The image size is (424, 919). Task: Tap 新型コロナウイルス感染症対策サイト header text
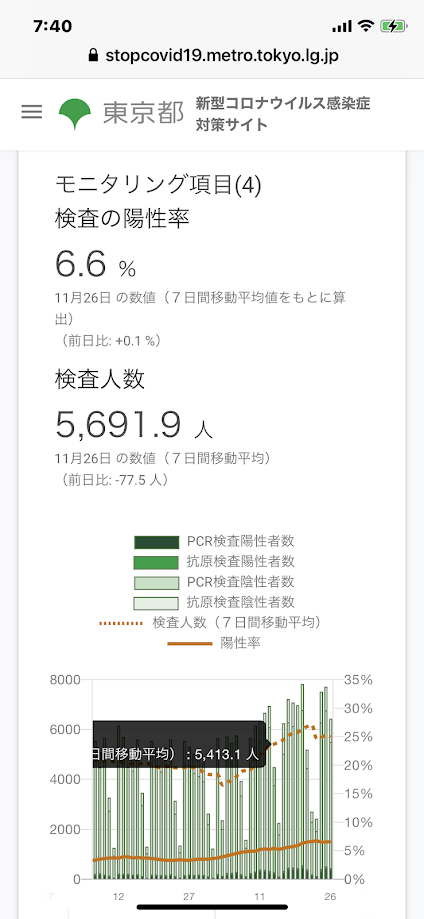[x=283, y=114]
